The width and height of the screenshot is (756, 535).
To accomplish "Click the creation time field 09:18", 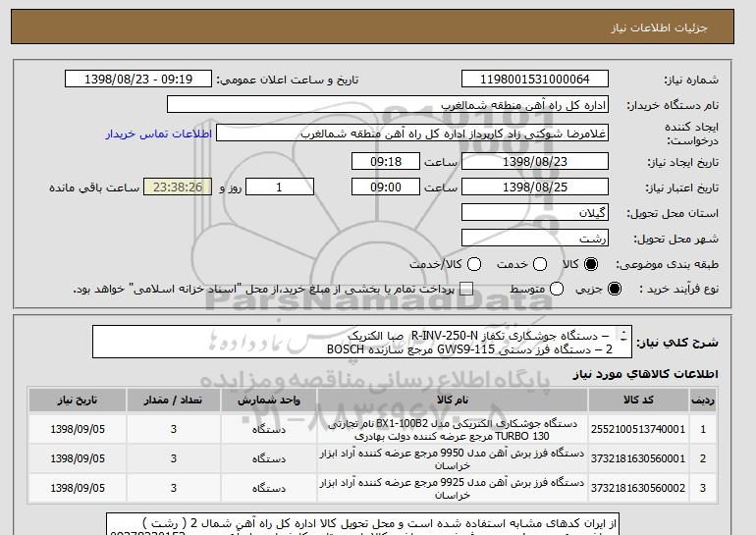I will [386, 161].
